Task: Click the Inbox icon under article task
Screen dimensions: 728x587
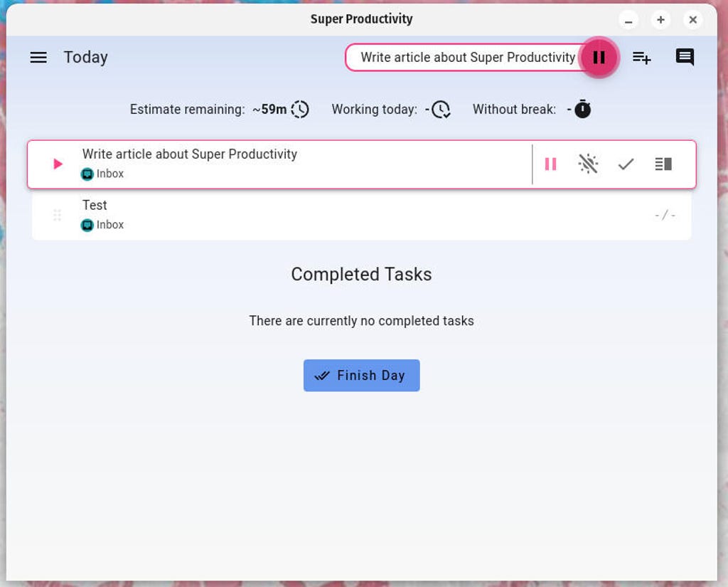Action: pos(87,174)
